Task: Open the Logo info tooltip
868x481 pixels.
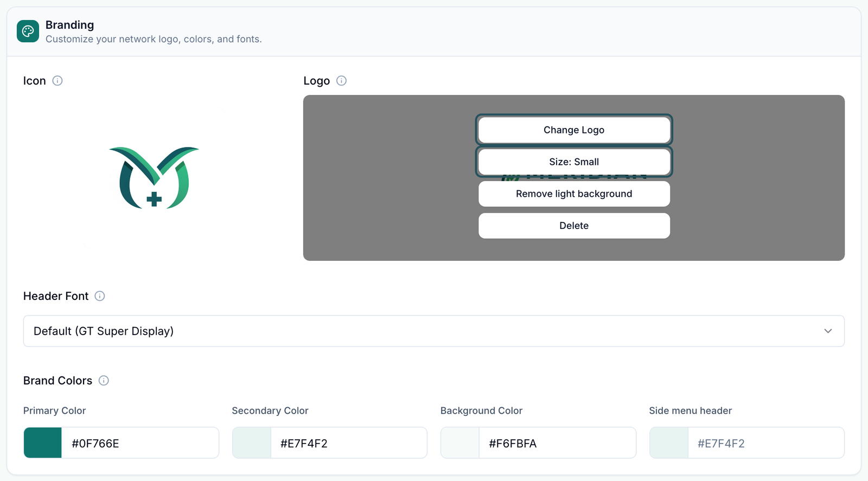Action: coord(341,81)
